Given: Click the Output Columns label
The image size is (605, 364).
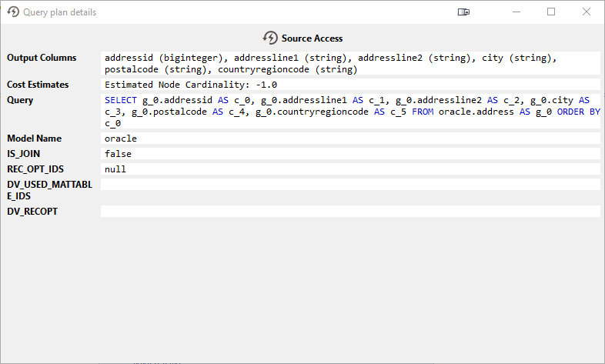Looking at the screenshot, I should point(42,58).
